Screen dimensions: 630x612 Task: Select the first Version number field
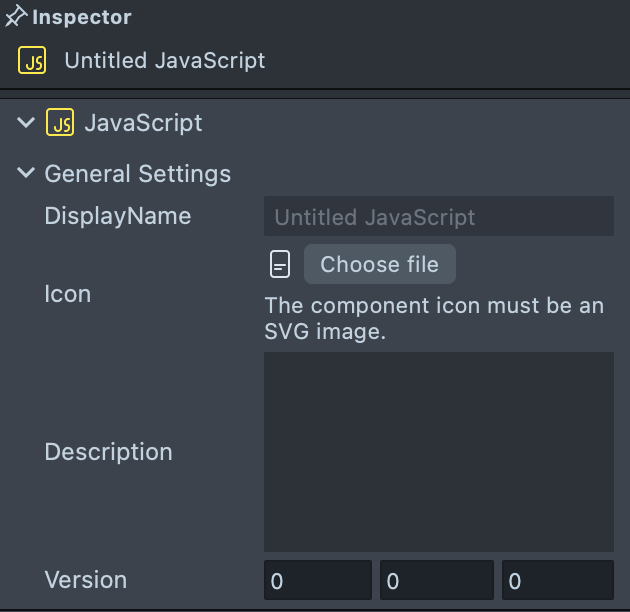tap(317, 581)
